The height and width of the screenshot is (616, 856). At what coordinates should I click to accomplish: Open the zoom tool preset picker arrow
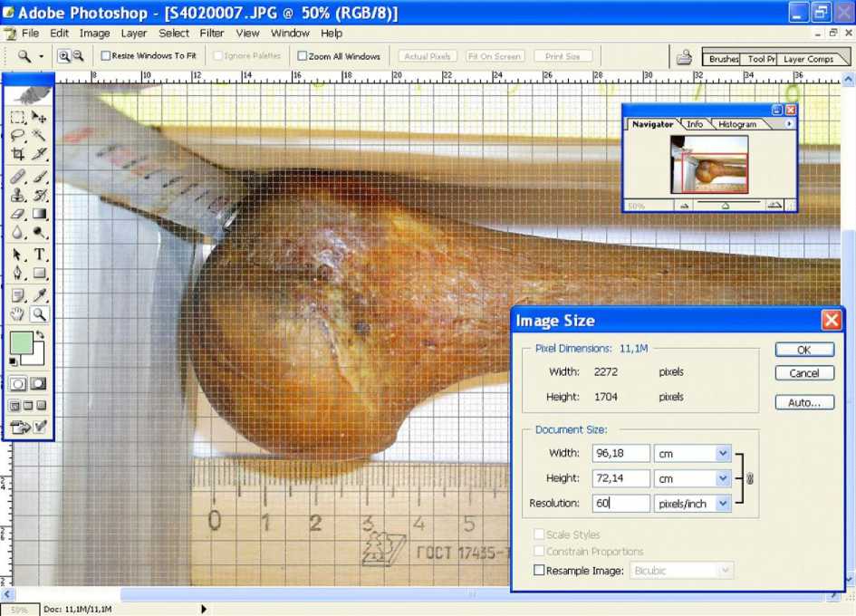pyautogui.click(x=41, y=56)
